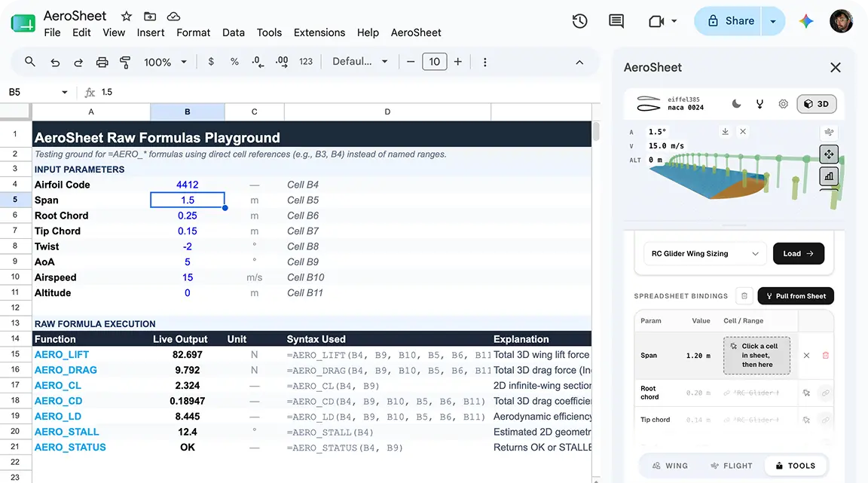
Task: Open the AeroSheet menu item
Action: click(x=416, y=32)
